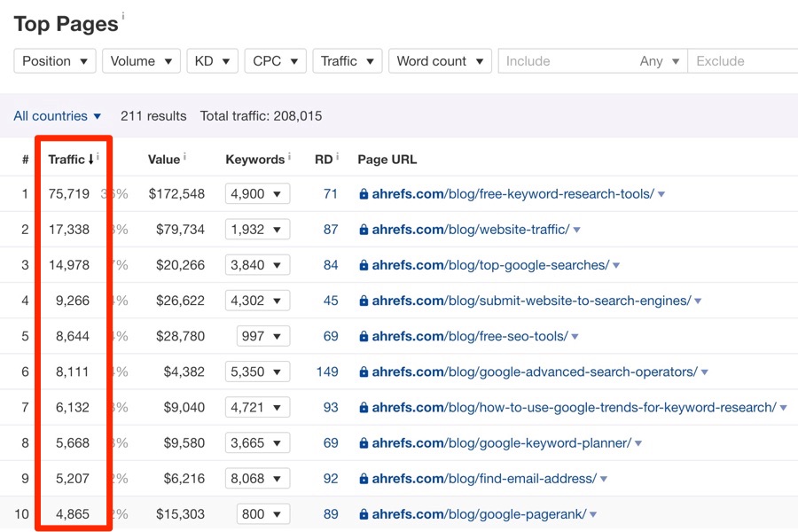The height and width of the screenshot is (532, 798).
Task: Open the Position filter dropdown
Action: click(x=55, y=60)
